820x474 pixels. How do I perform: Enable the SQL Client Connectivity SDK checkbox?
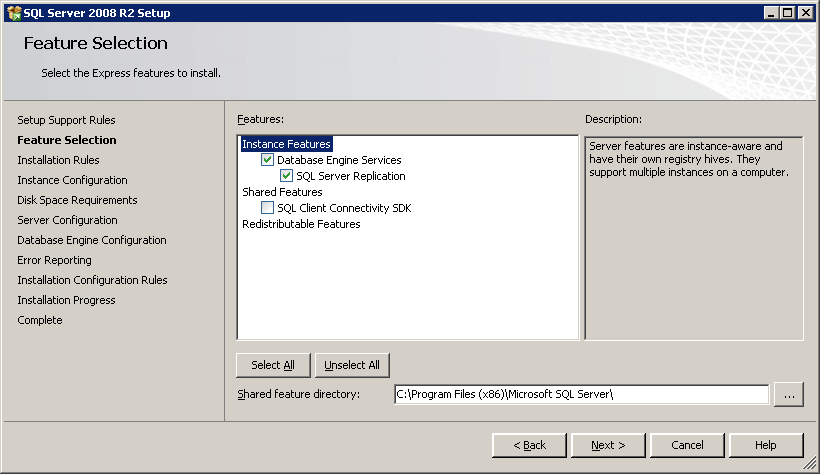267,208
